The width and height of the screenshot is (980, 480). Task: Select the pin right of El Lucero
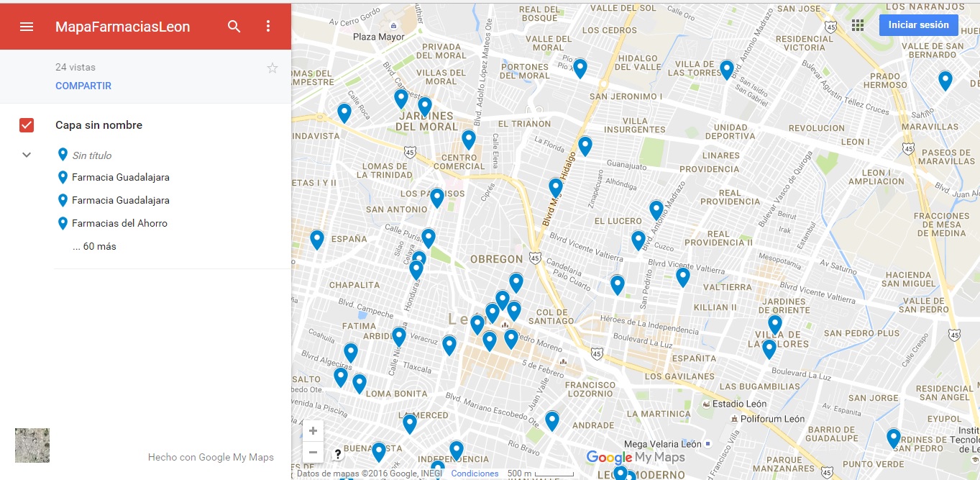click(656, 210)
